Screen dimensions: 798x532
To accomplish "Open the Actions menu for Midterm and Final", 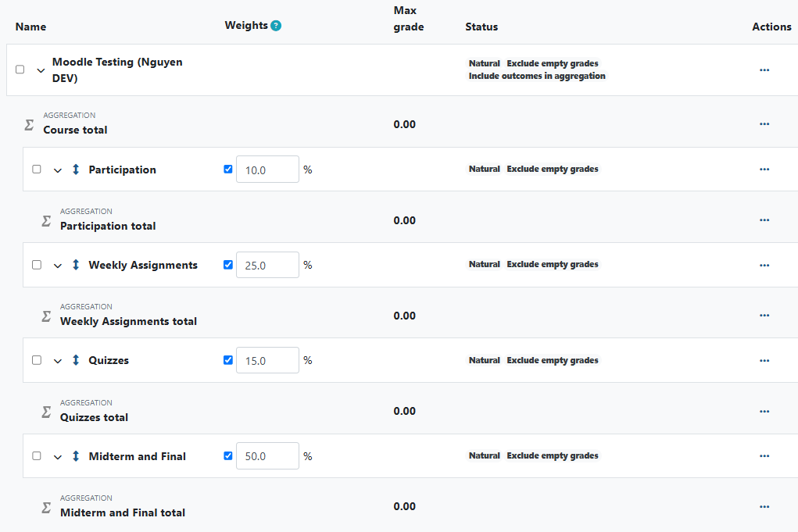I will (x=764, y=455).
